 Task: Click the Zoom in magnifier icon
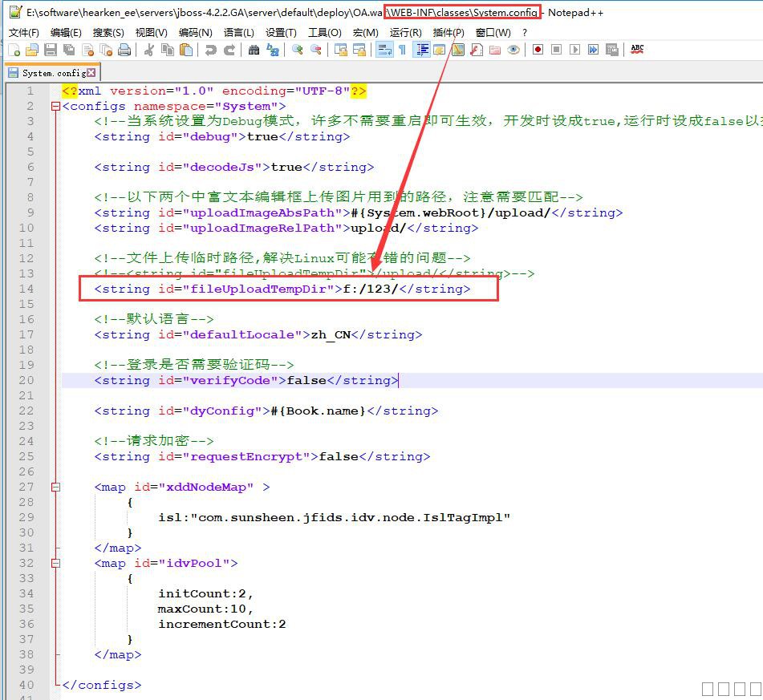297,50
